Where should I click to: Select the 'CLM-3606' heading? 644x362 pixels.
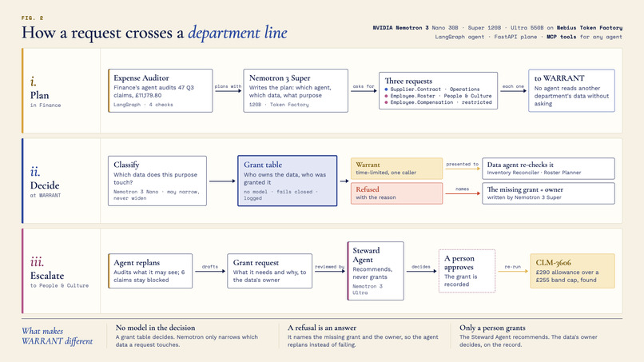[553, 263]
